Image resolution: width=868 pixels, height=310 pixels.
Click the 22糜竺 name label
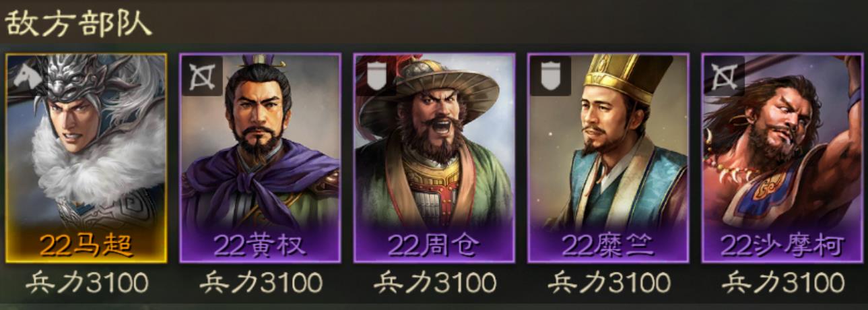tap(609, 246)
